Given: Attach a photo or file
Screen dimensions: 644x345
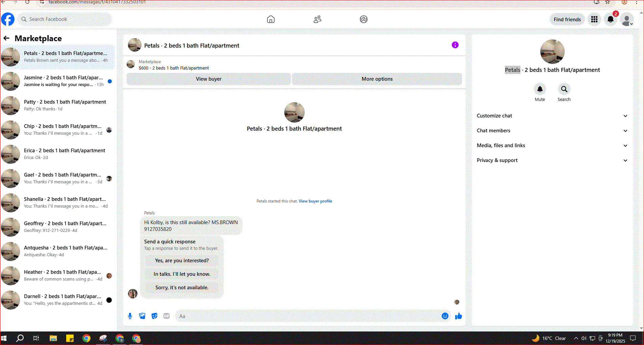Looking at the screenshot, I should coord(142,316).
